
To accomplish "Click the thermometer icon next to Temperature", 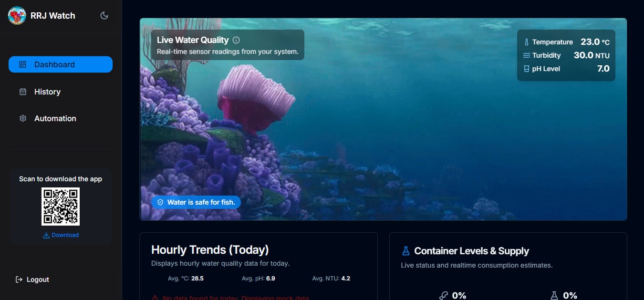I will pos(527,42).
